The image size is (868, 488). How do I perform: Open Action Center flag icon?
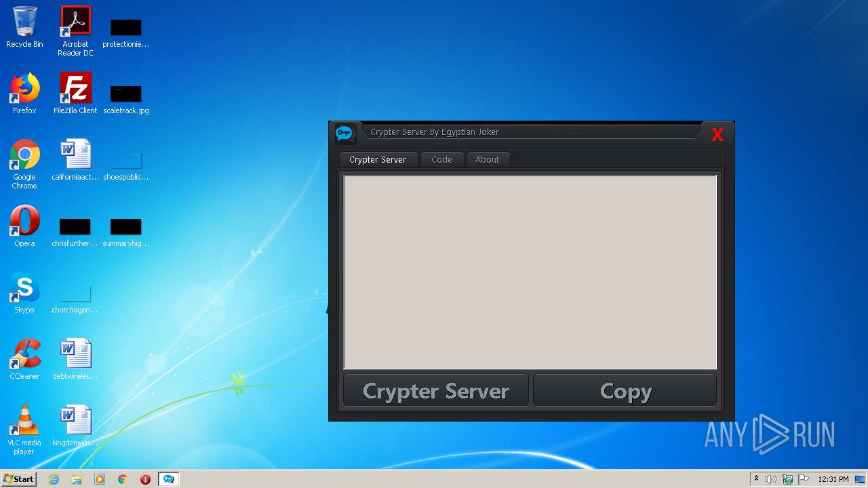(x=804, y=479)
